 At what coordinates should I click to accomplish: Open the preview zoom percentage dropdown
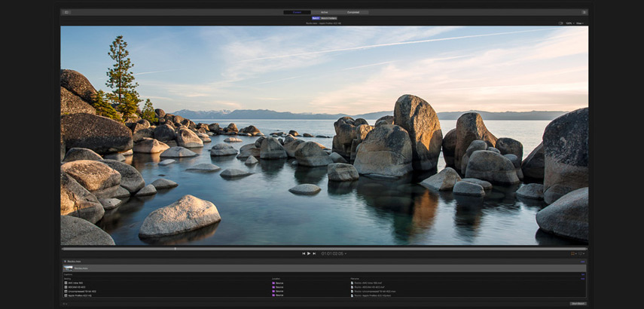click(569, 23)
